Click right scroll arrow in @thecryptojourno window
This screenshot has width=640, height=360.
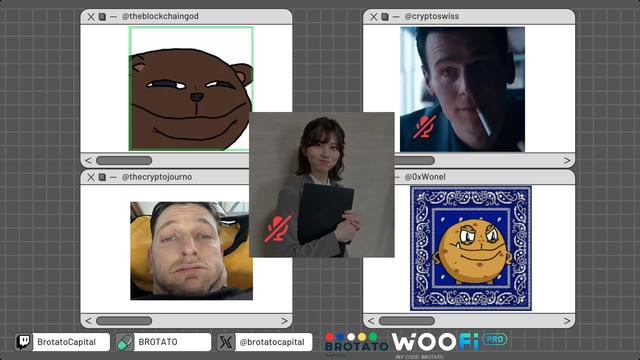coord(284,321)
